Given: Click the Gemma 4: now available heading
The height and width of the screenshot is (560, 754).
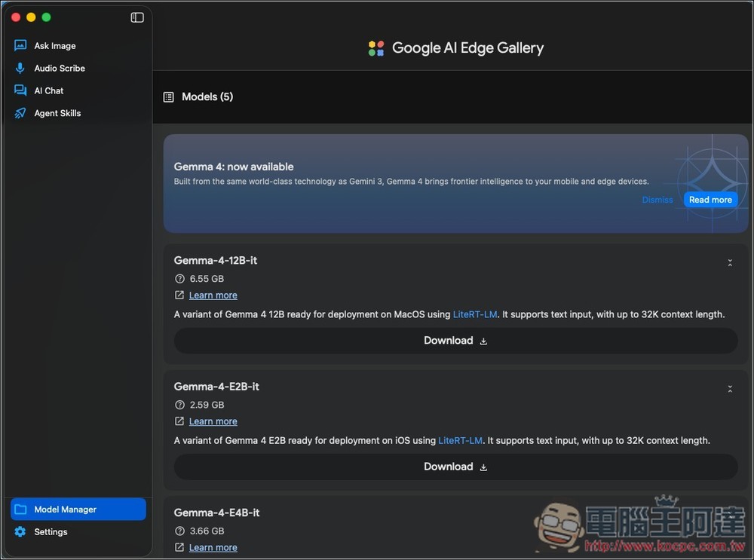Looking at the screenshot, I should (234, 167).
